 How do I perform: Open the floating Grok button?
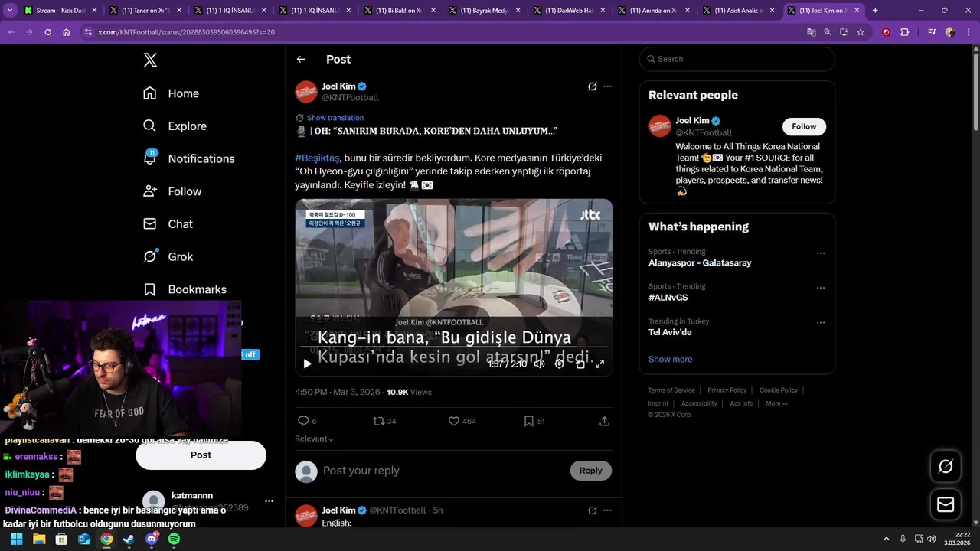(x=946, y=466)
